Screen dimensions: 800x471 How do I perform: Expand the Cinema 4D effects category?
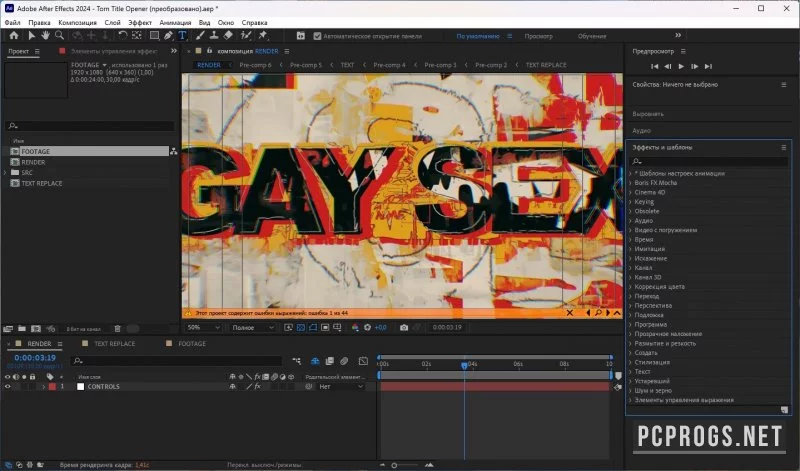[630, 192]
